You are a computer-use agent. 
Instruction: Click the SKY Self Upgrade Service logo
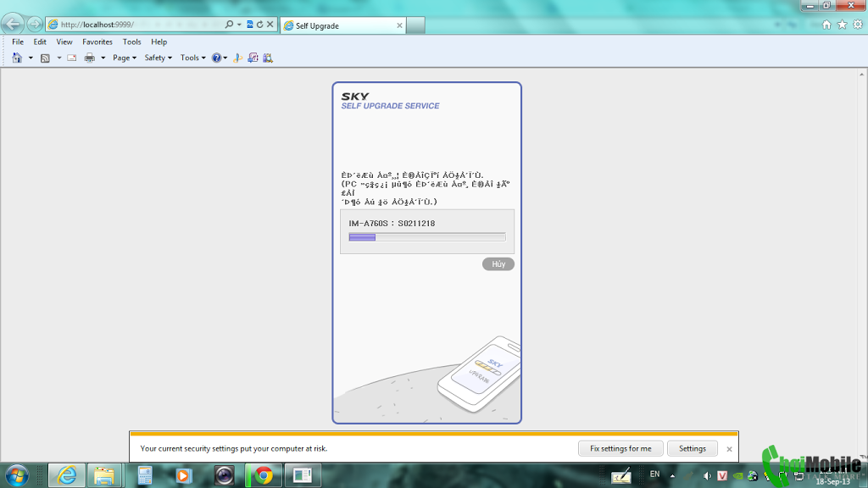pyautogui.click(x=390, y=101)
